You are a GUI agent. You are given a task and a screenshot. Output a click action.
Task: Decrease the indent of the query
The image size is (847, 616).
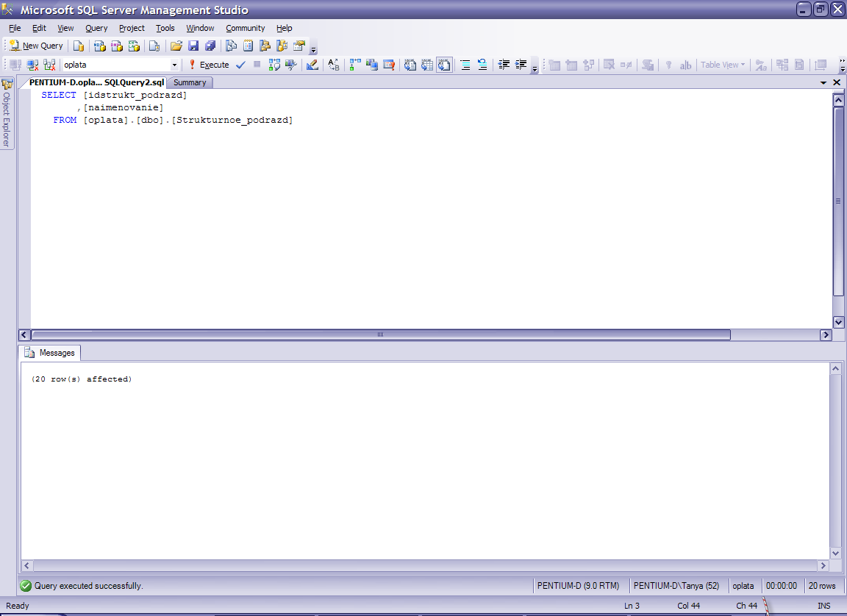(x=504, y=65)
